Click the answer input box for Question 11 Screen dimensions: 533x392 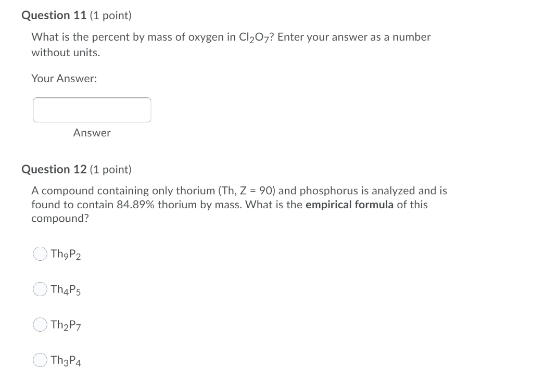[x=92, y=109]
